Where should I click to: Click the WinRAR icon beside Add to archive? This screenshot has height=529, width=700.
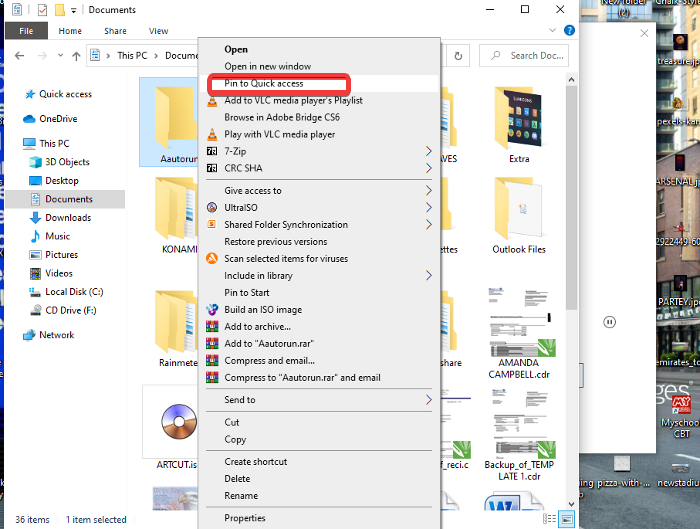[212, 327]
